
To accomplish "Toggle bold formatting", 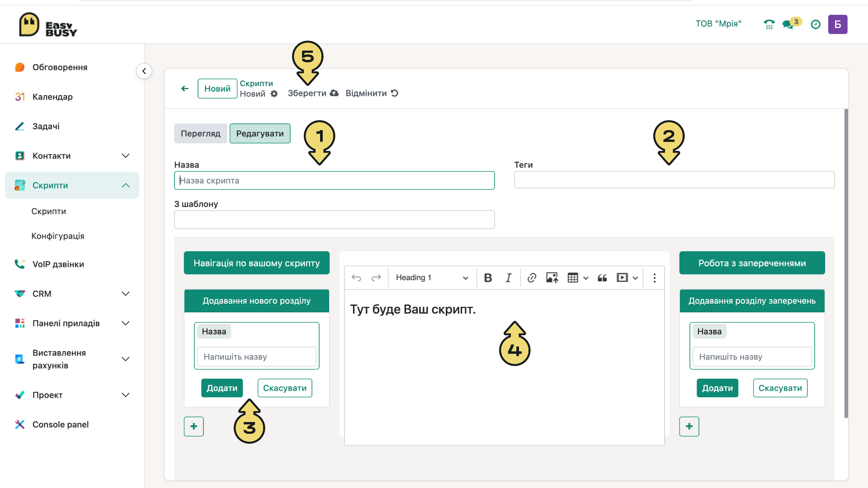I will click(488, 278).
